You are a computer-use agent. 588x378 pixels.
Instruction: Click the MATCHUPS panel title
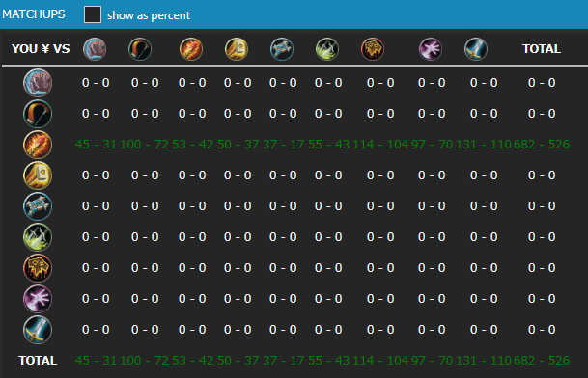pos(34,14)
